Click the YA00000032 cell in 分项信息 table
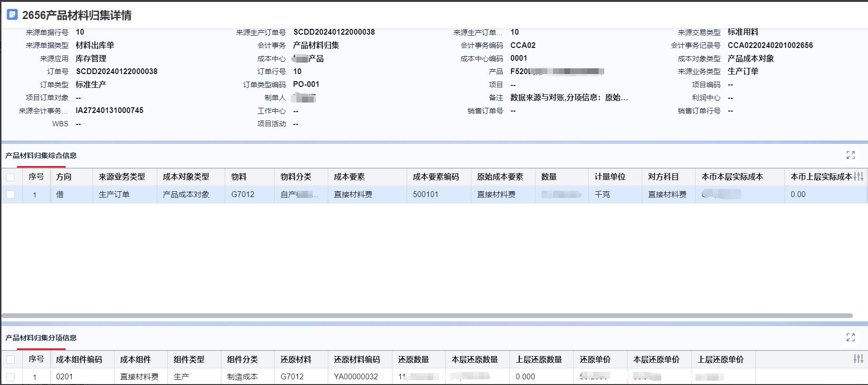This screenshot has height=385, width=868. click(356, 377)
